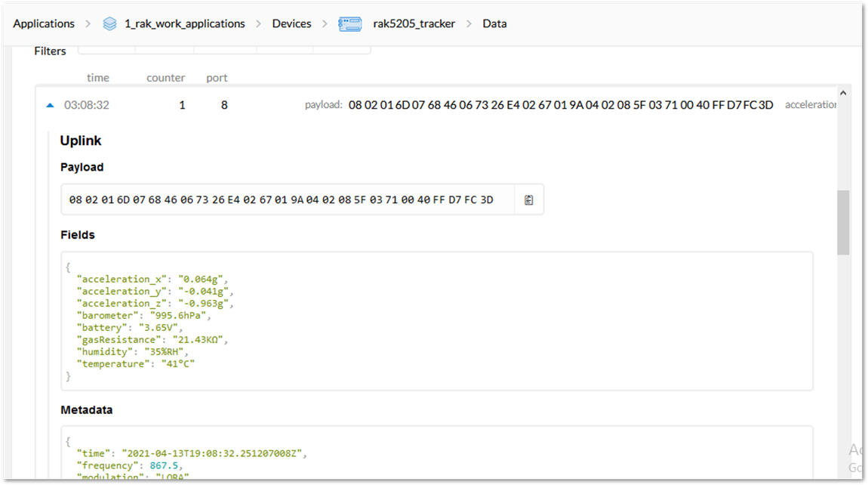
Task: Go to the Devices breadcrumb link
Action: click(292, 24)
